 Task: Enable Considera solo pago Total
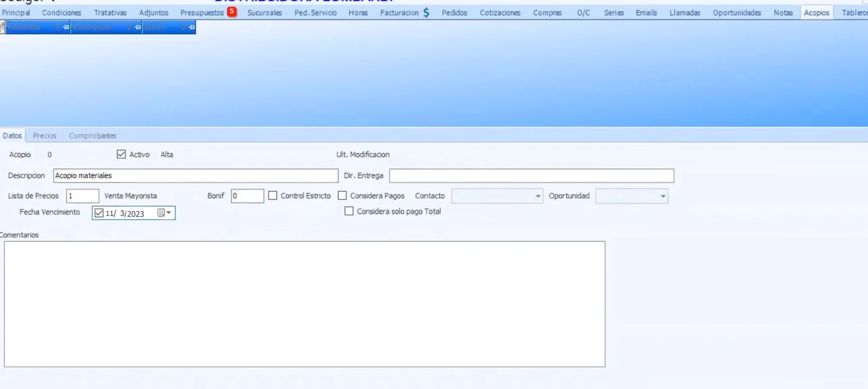(349, 211)
